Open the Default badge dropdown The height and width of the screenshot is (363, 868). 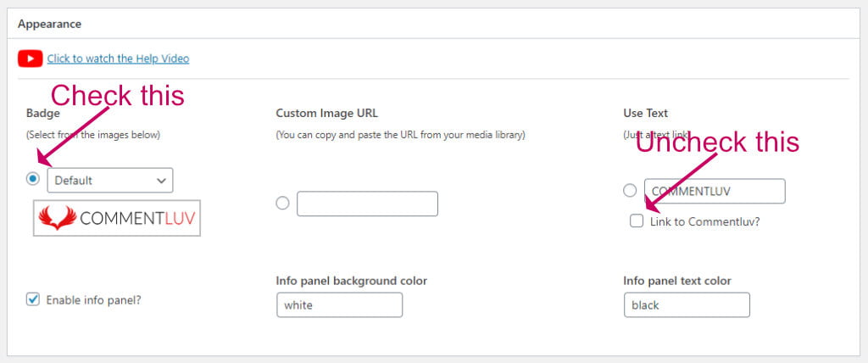(110, 180)
